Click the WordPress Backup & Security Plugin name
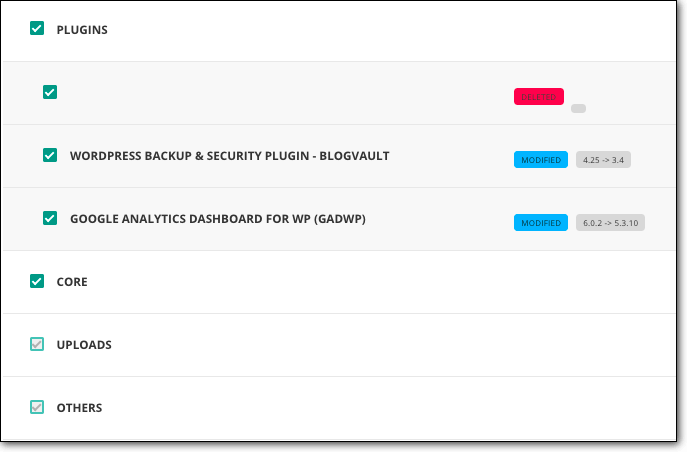 230,156
